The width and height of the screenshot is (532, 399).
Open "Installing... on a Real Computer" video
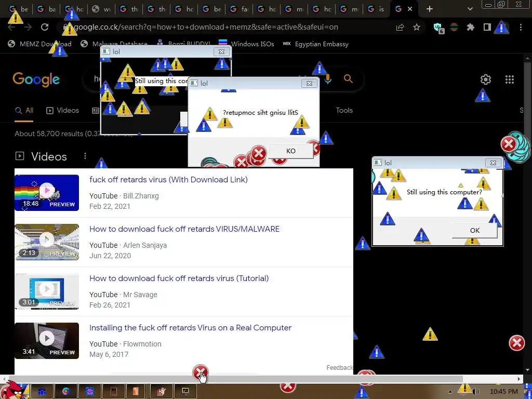pyautogui.click(x=190, y=328)
